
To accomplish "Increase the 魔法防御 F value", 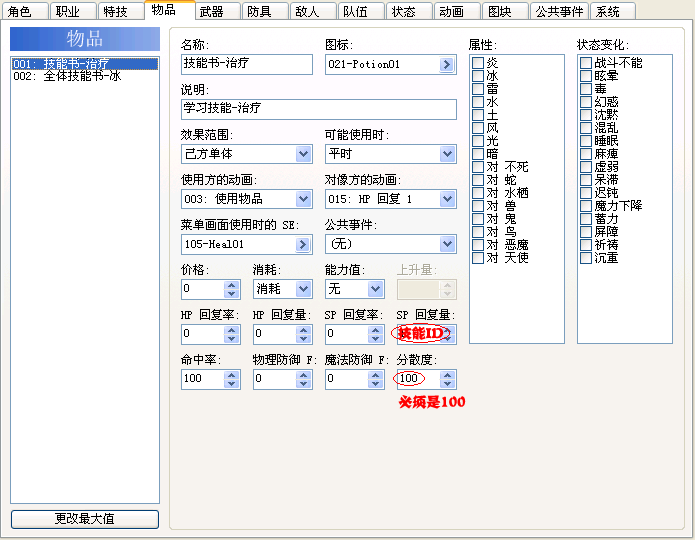I will pos(375,375).
